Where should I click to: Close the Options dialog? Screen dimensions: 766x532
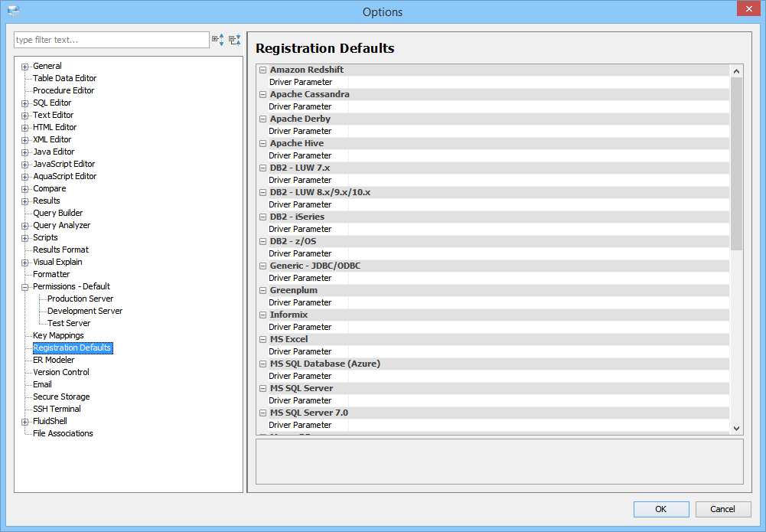click(748, 8)
